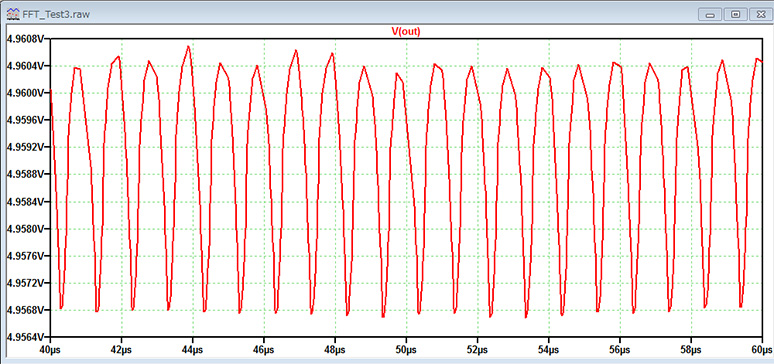Click the 40µs time axis label
The width and height of the screenshot is (774, 364).
[50, 350]
